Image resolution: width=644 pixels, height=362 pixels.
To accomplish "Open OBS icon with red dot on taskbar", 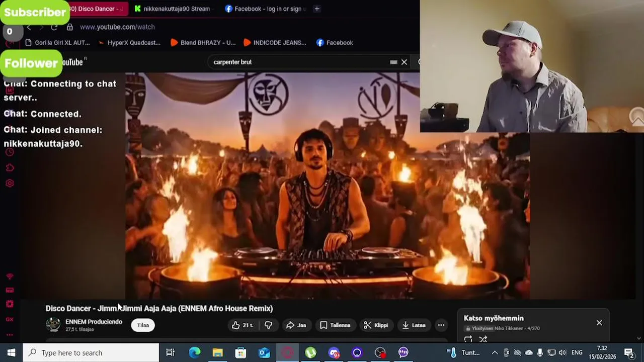I will [380, 352].
